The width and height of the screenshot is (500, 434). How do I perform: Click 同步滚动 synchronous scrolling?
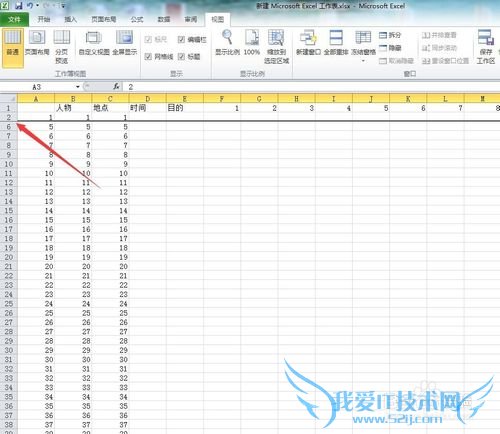[439, 48]
